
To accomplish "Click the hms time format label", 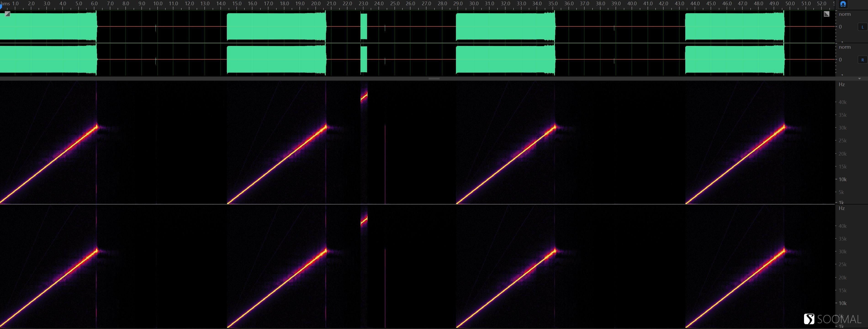I will (x=6, y=3).
